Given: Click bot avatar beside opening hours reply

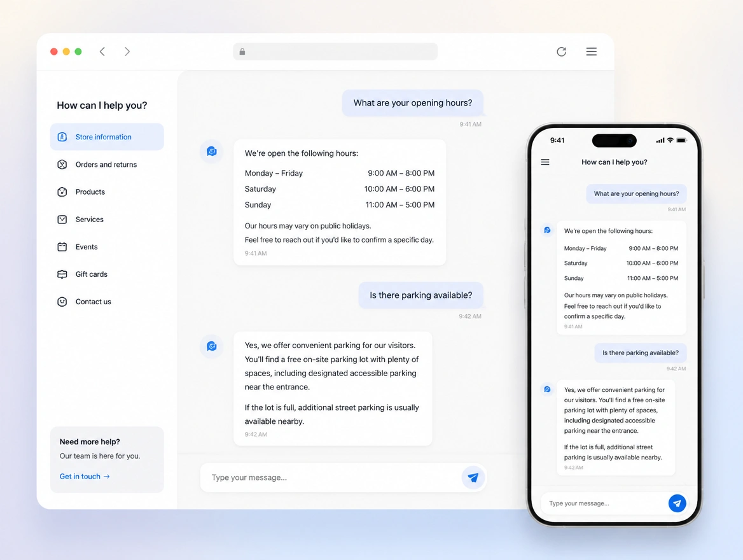Looking at the screenshot, I should tap(212, 151).
